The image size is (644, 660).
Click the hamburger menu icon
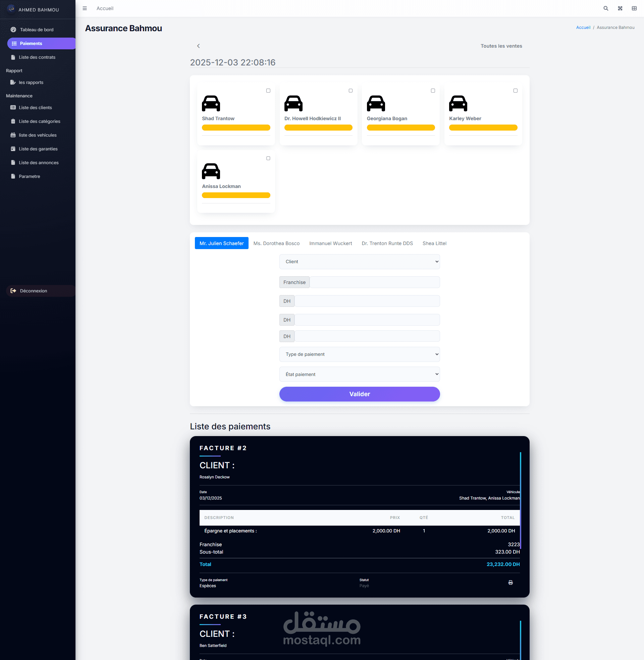[x=85, y=8]
